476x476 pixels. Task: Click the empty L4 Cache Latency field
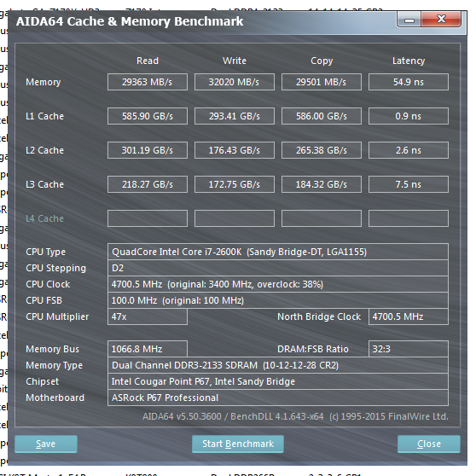[409, 218]
